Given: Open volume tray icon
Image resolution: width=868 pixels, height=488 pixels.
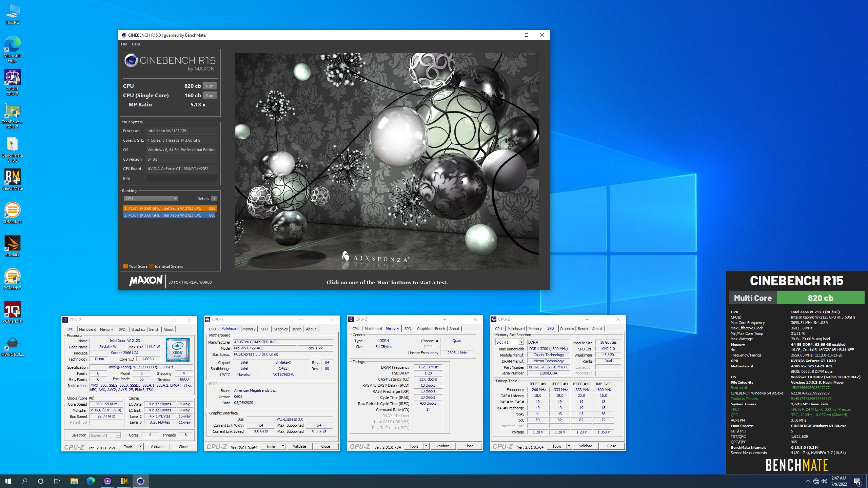Looking at the screenshot, I should click(824, 481).
